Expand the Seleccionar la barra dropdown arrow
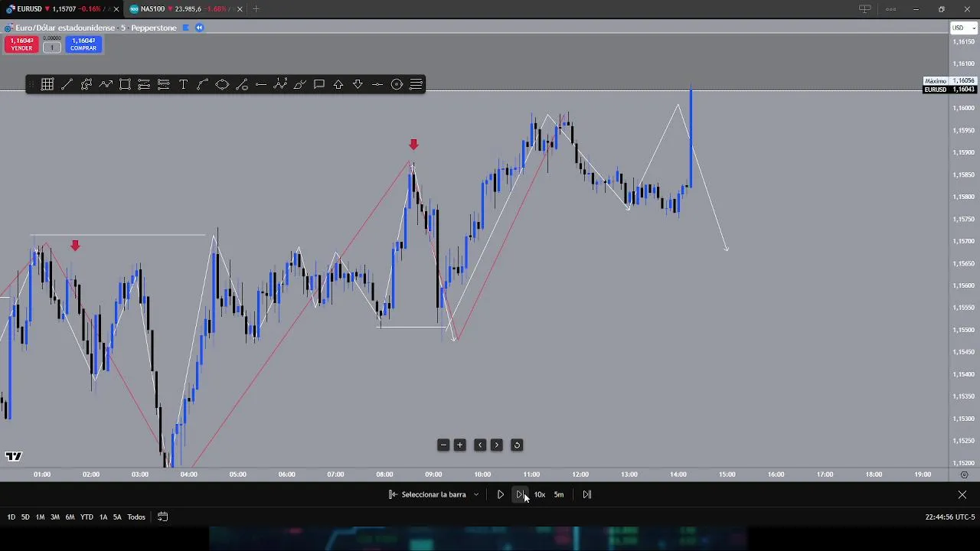 pos(476,494)
